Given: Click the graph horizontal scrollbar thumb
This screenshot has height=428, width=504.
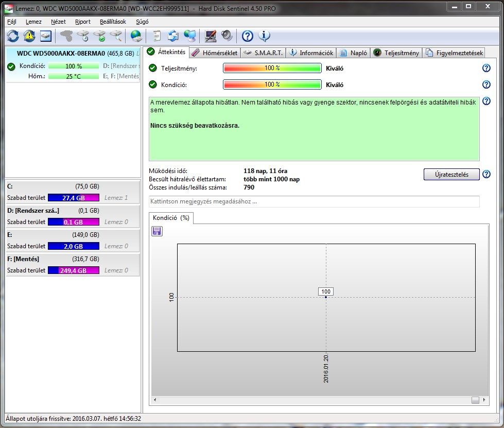Looking at the screenshot, I should click(475, 400).
